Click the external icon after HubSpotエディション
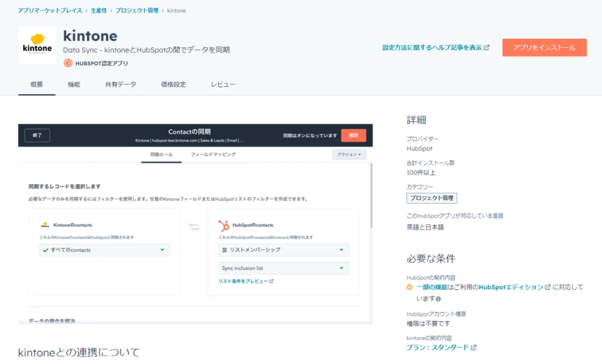Image resolution: width=602 pixels, height=364 pixels. tap(548, 287)
